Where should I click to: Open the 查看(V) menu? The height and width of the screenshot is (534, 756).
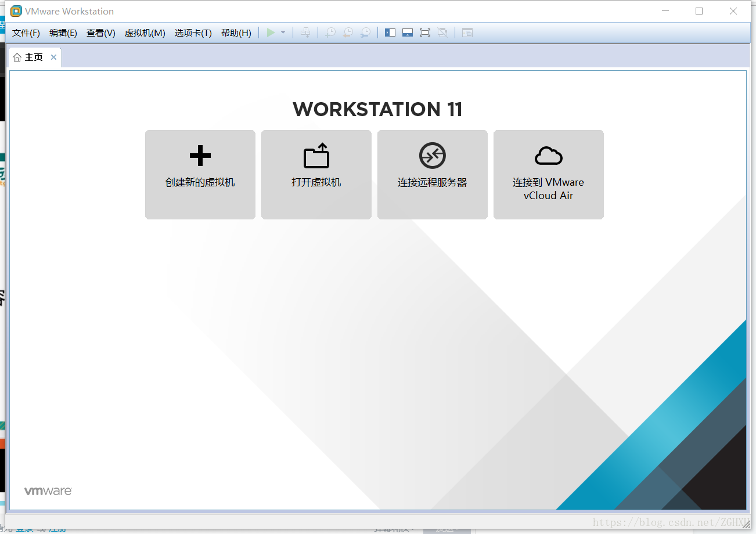101,33
